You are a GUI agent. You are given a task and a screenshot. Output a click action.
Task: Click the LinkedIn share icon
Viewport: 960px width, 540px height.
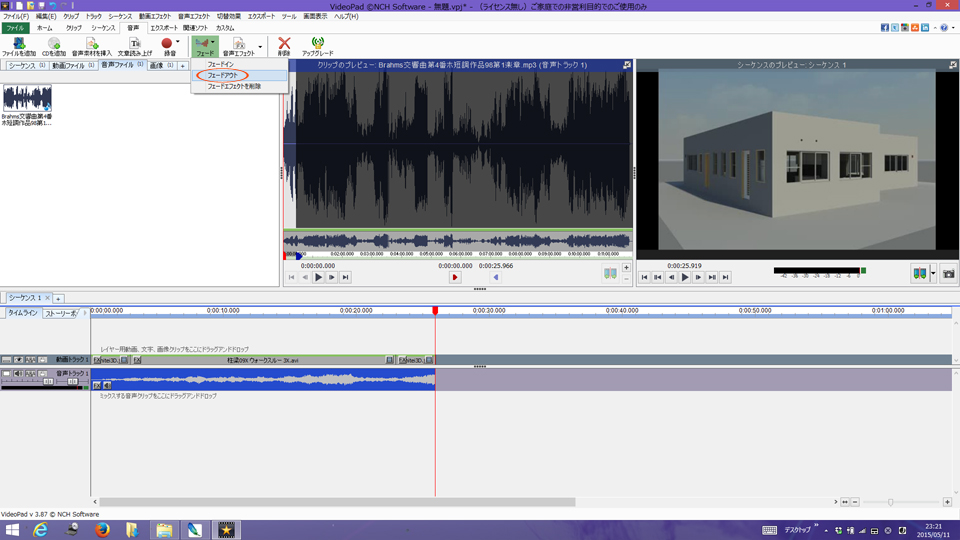click(924, 28)
